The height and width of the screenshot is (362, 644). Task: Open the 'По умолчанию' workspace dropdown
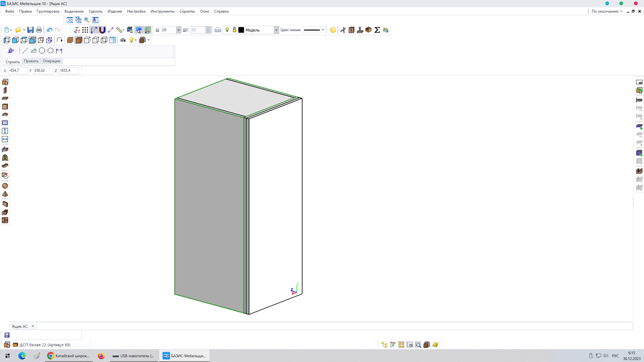607,11
